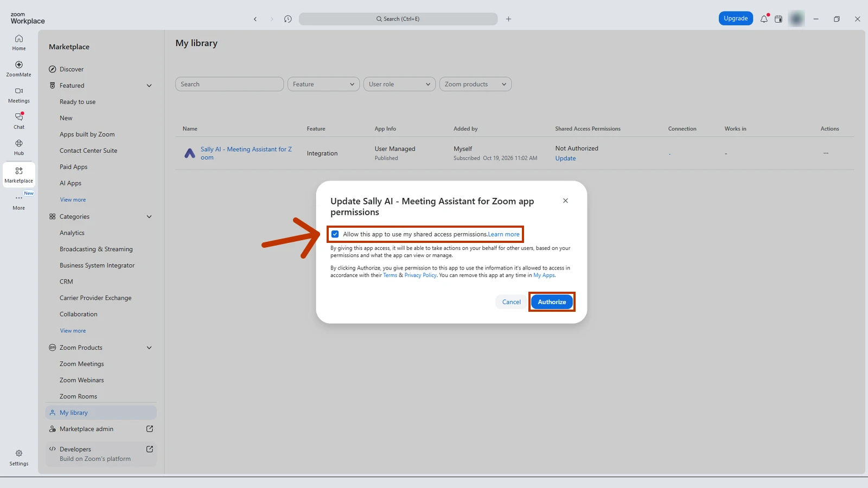Show More options in the sidebar

tap(19, 202)
